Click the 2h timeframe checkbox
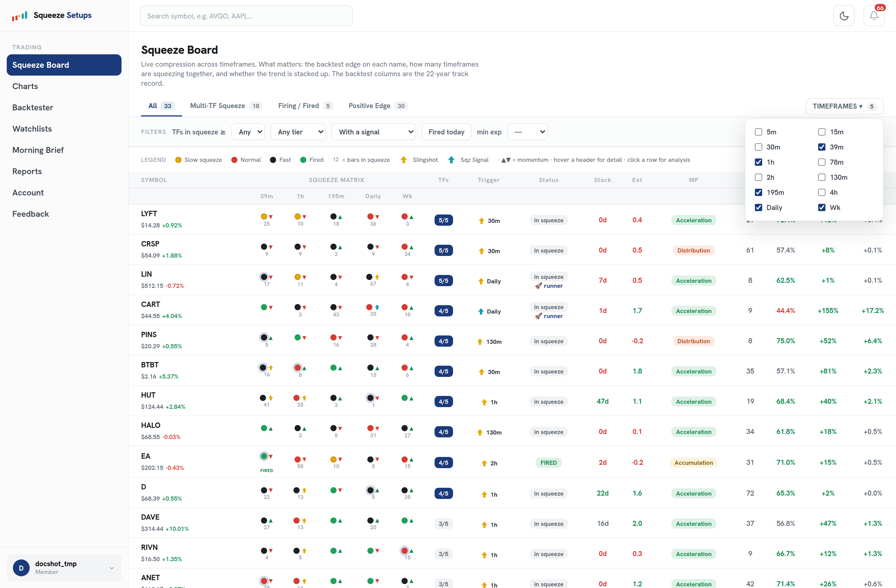 point(759,177)
